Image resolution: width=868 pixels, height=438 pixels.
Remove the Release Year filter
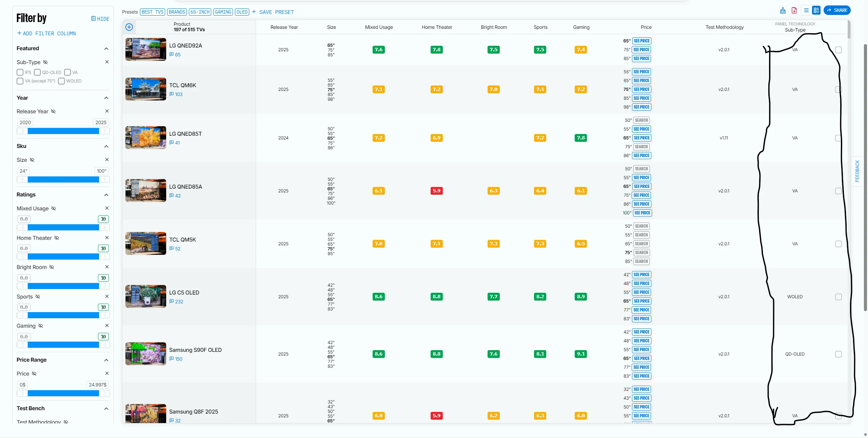point(107,111)
